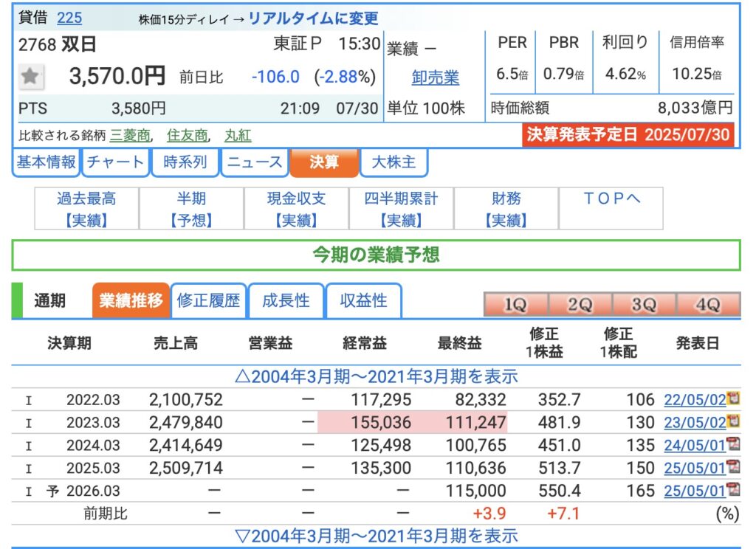Viewport: 756px width, 549px height.
Task: Open the calendar icon beside 23/05/02
Action: [733, 421]
